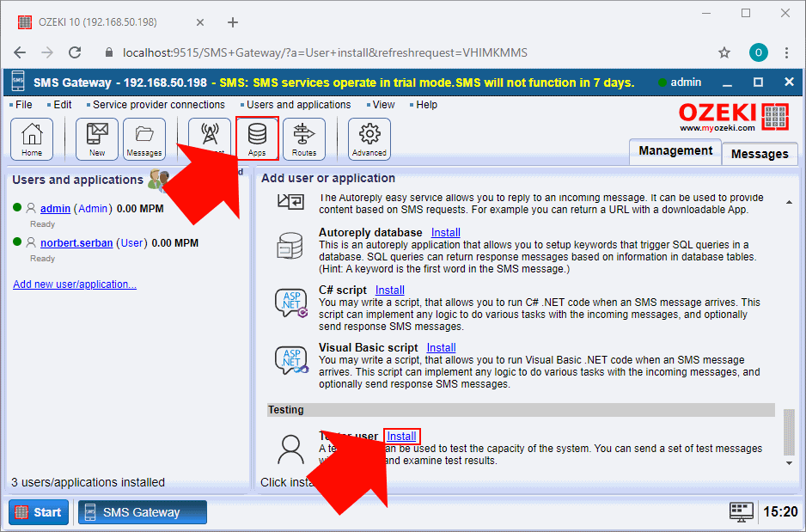Click the Start button in taskbar
The width and height of the screenshot is (806, 532).
(39, 512)
